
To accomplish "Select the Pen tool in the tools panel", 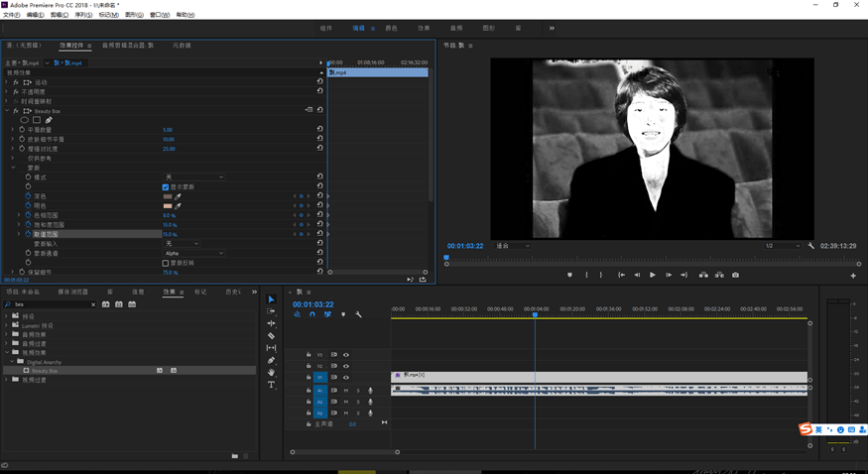I will coord(271,360).
